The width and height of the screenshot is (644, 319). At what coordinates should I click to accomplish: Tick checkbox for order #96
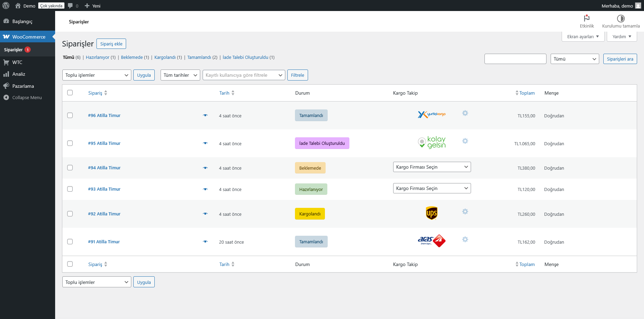coord(70,115)
